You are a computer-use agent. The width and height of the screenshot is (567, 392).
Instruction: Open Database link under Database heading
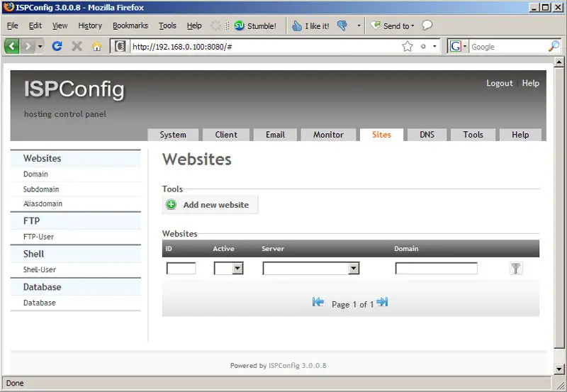coord(40,303)
